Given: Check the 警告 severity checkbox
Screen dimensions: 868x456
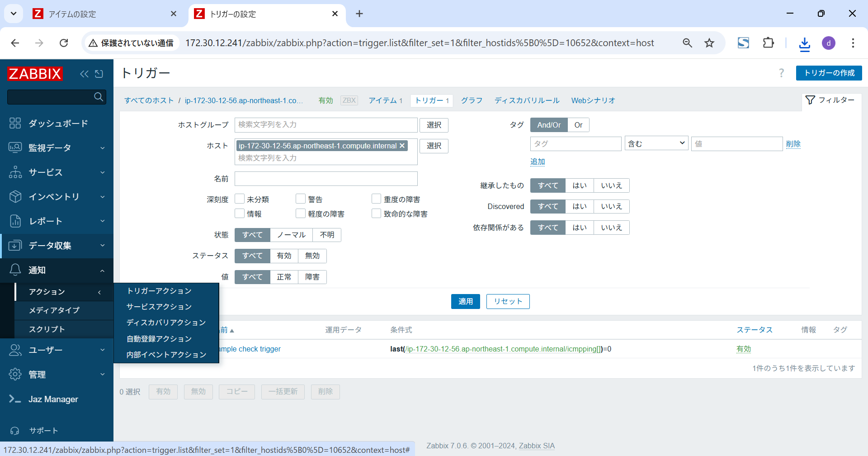Looking at the screenshot, I should pos(301,199).
